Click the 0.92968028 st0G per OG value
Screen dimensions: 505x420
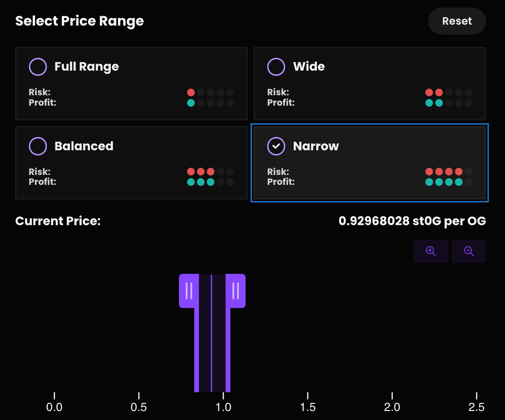[412, 221]
